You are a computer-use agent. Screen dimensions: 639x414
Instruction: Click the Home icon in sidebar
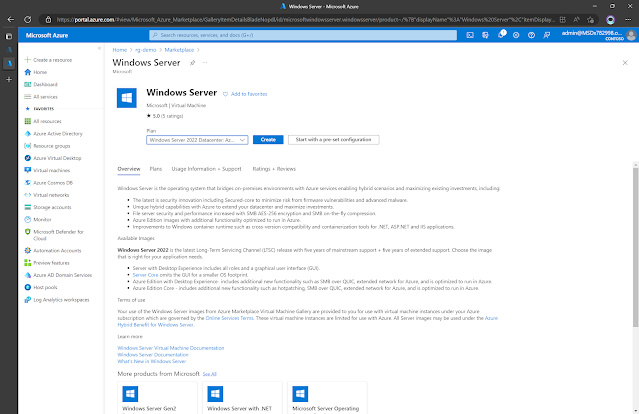tap(27, 72)
